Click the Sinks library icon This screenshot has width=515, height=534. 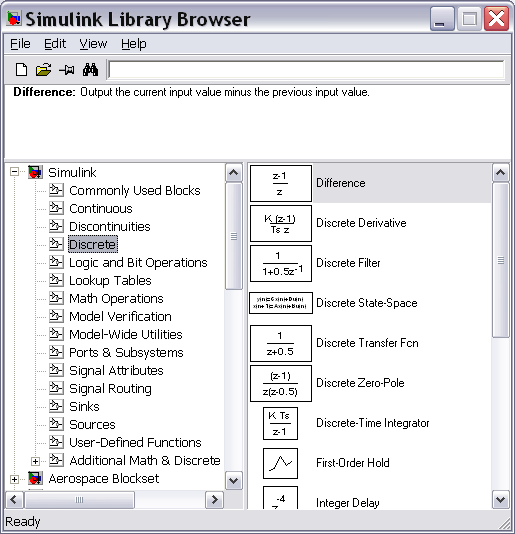(56, 406)
